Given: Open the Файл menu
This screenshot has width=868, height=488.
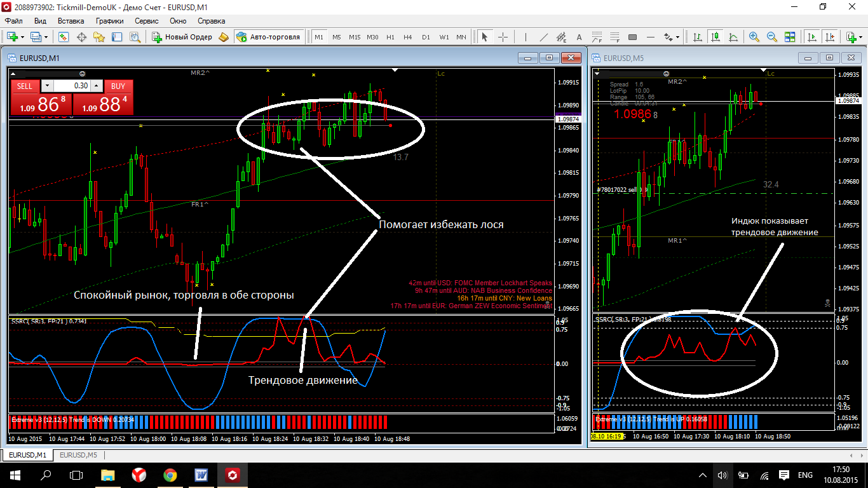Looking at the screenshot, I should coord(14,20).
